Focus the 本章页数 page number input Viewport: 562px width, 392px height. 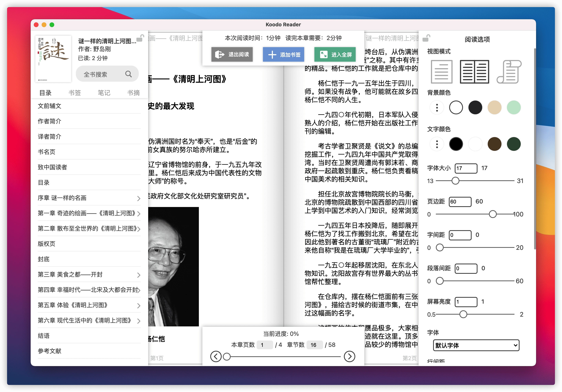click(x=265, y=345)
